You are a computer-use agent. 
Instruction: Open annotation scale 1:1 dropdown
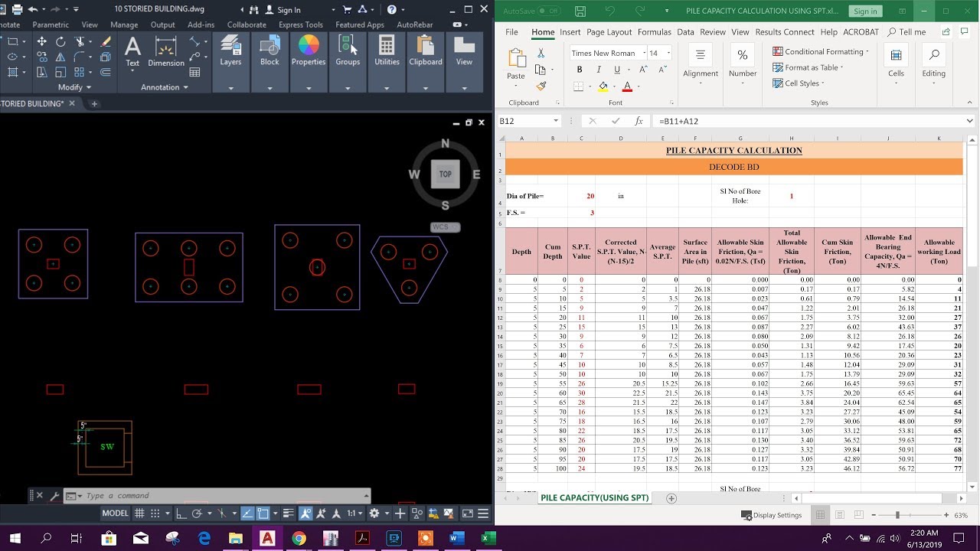[355, 514]
